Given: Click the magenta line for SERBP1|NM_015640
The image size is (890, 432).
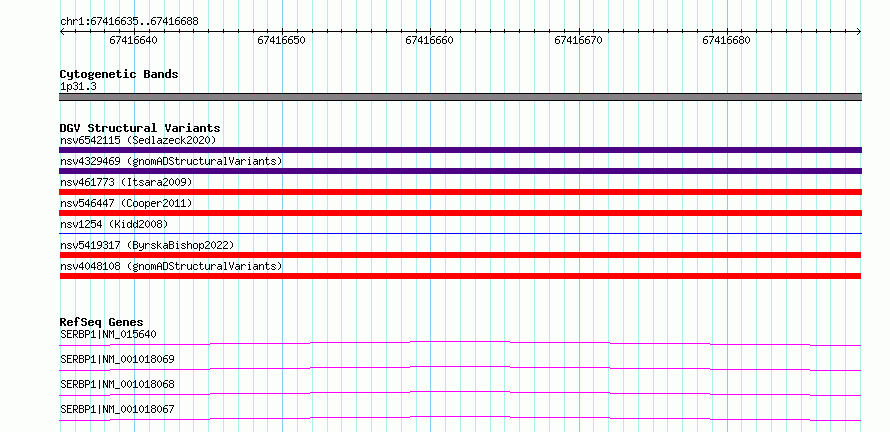Looking at the screenshot, I should point(460,343).
